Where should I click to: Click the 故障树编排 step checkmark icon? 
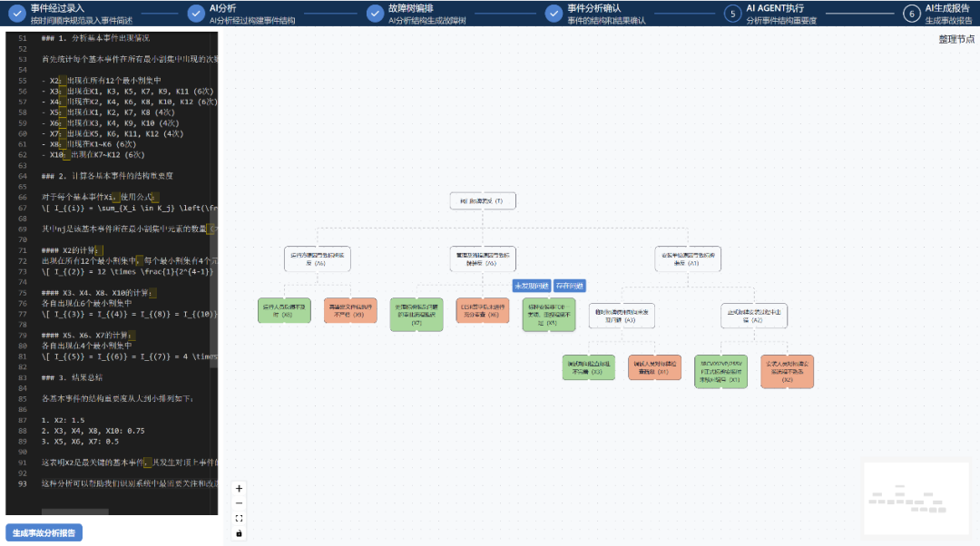click(374, 13)
